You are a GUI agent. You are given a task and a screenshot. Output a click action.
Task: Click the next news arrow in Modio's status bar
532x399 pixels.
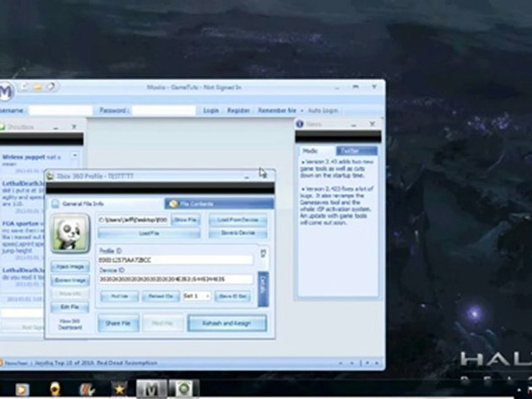pyautogui.click(x=352, y=363)
